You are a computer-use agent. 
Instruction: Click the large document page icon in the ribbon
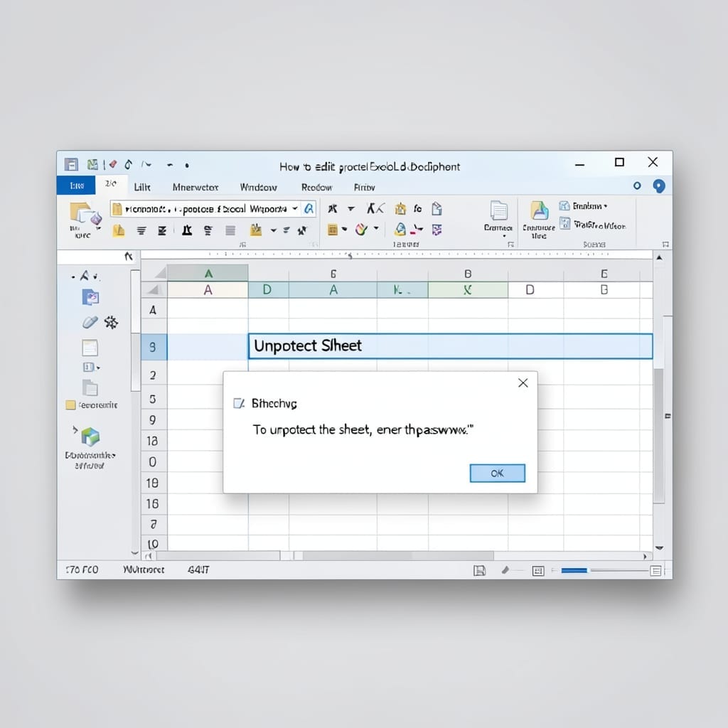(x=499, y=211)
